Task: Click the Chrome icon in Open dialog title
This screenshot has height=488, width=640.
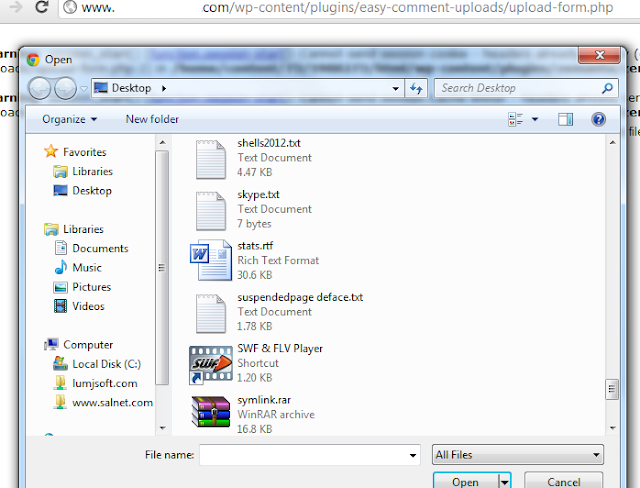Action: click(x=33, y=60)
